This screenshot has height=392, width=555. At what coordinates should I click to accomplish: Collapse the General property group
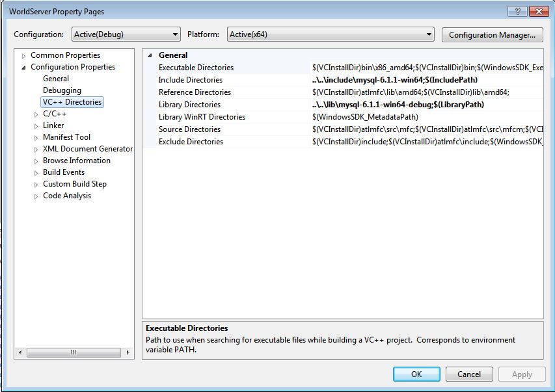[x=150, y=55]
